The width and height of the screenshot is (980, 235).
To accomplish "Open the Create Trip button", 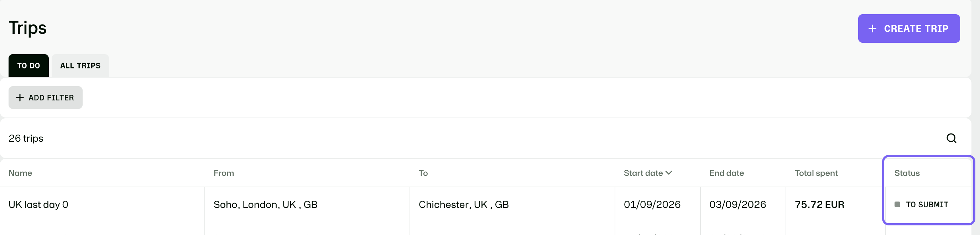I will pyautogui.click(x=909, y=28).
